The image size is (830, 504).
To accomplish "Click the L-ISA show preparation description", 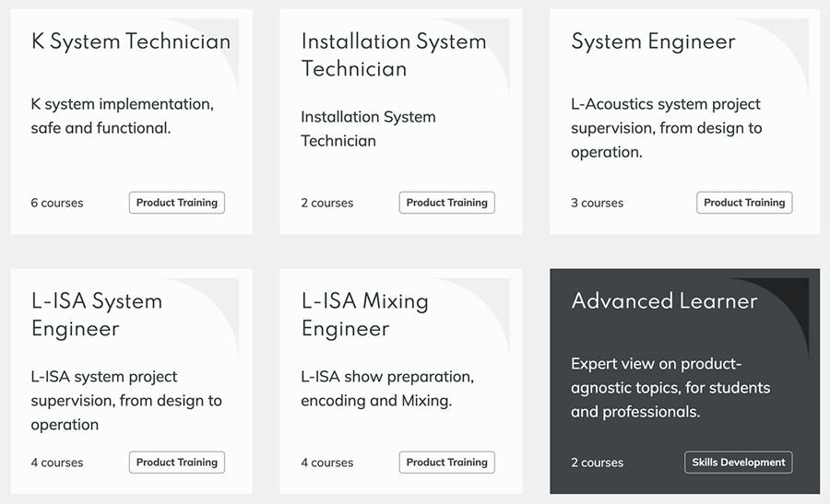I will coord(387,388).
